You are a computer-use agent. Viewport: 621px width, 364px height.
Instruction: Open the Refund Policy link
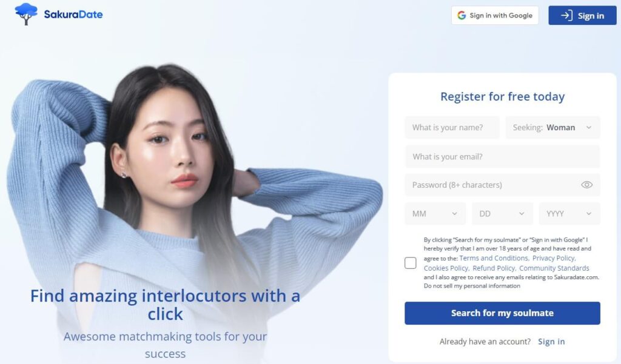[494, 268]
